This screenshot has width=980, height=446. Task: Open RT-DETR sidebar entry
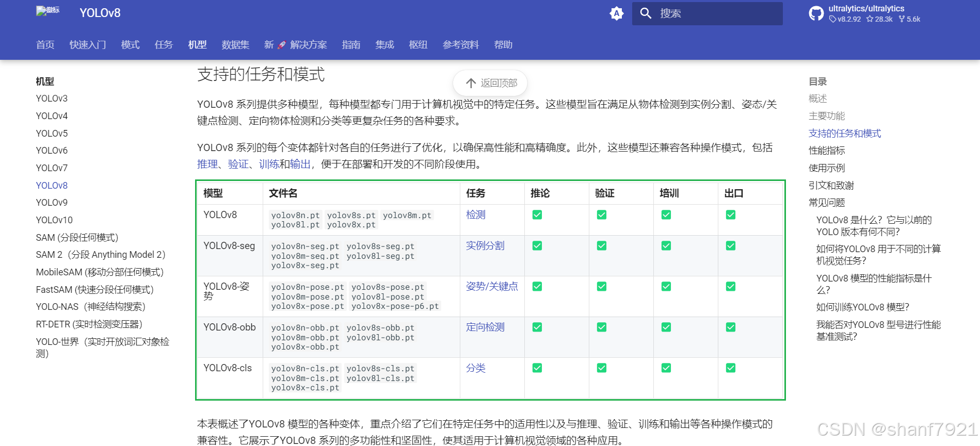pos(89,324)
